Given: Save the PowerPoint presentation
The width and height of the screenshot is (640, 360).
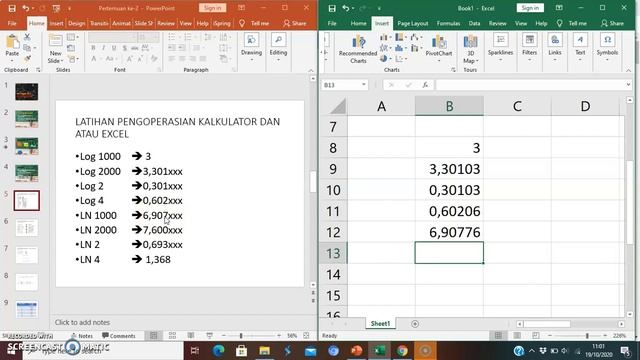Looking at the screenshot, I should click(12, 8).
